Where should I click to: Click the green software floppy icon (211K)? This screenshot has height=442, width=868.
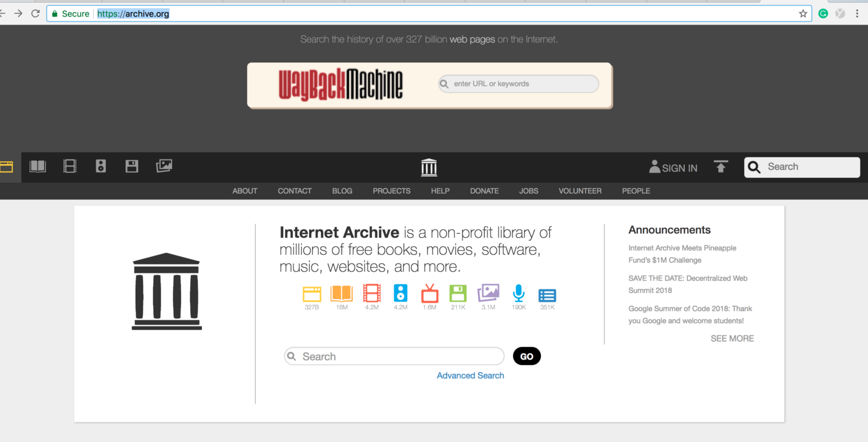tap(458, 293)
